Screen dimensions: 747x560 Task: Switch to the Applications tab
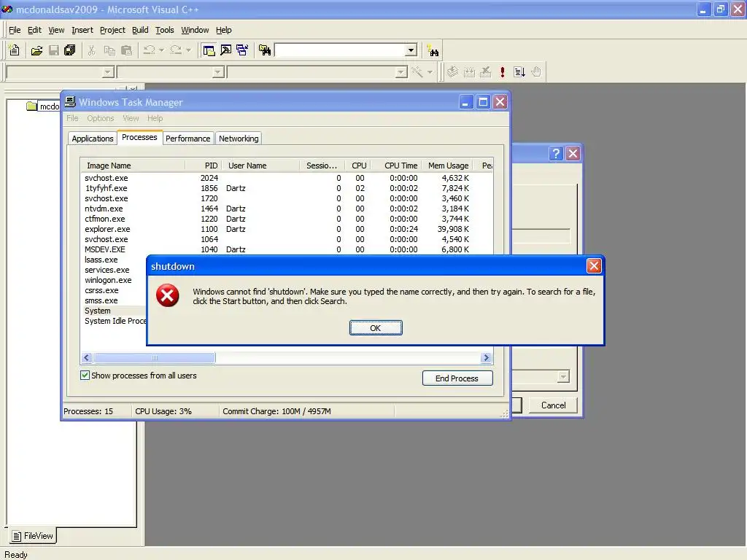click(93, 138)
